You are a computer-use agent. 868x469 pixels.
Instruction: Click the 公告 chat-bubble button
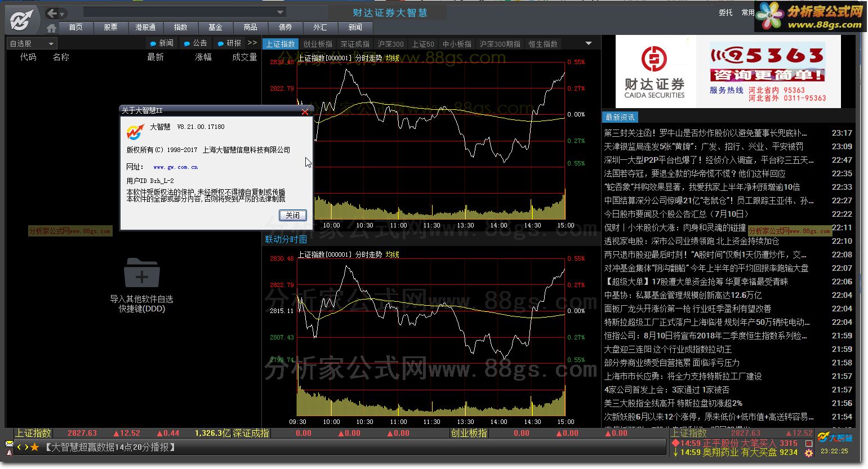[x=196, y=43]
